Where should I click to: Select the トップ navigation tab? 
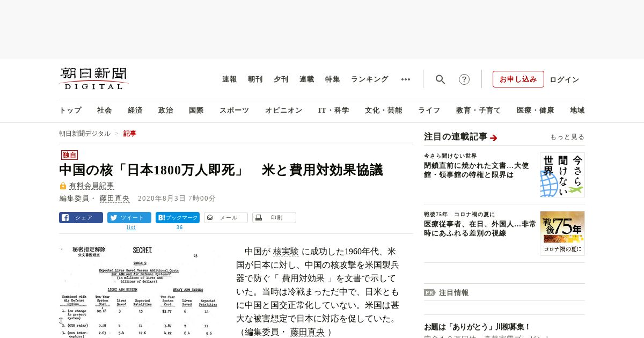70,111
